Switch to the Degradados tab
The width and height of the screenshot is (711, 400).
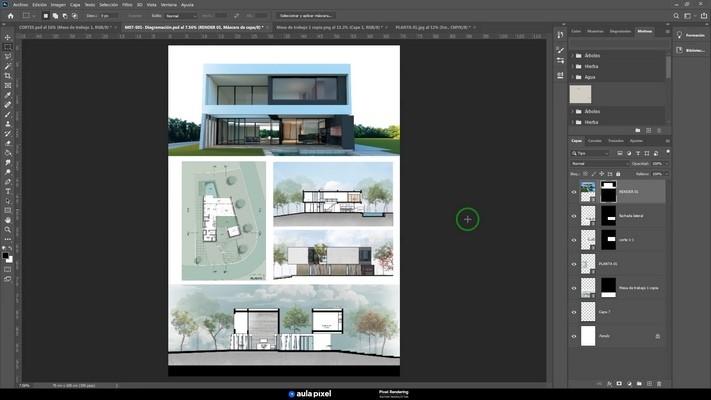click(x=620, y=31)
